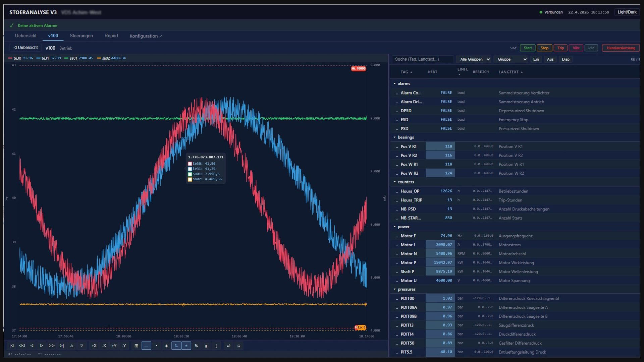644x362 pixels.
Task: Click SIM Idle button
Action: click(591, 48)
